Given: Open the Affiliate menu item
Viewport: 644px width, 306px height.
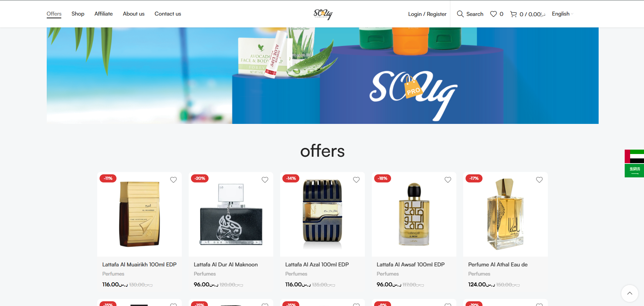Looking at the screenshot, I should [x=104, y=14].
